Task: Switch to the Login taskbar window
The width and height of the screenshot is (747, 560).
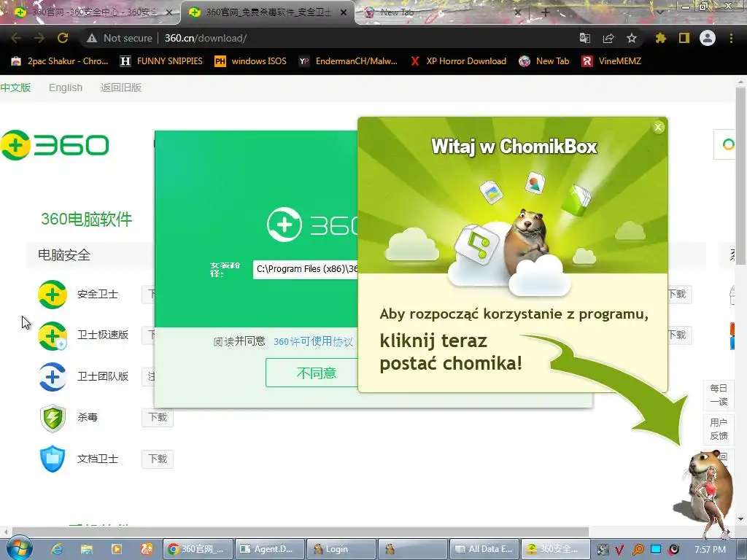Action: (x=341, y=549)
